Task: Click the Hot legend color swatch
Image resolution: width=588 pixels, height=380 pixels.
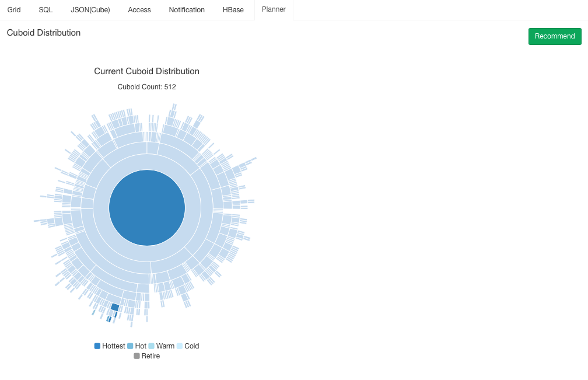Action: point(130,346)
